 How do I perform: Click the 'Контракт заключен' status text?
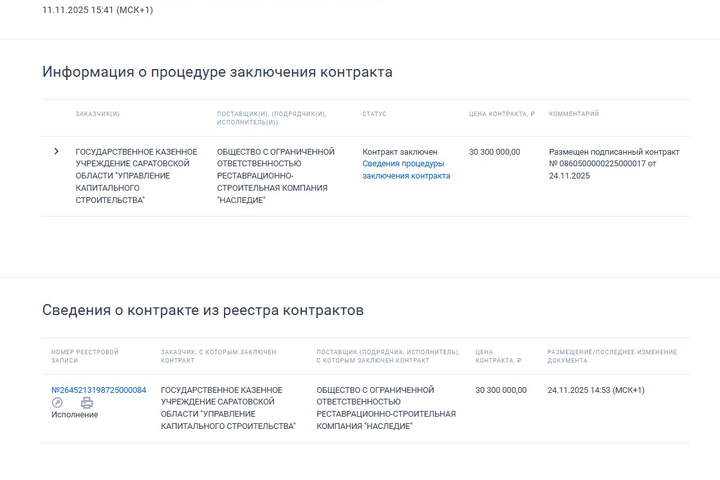(400, 152)
